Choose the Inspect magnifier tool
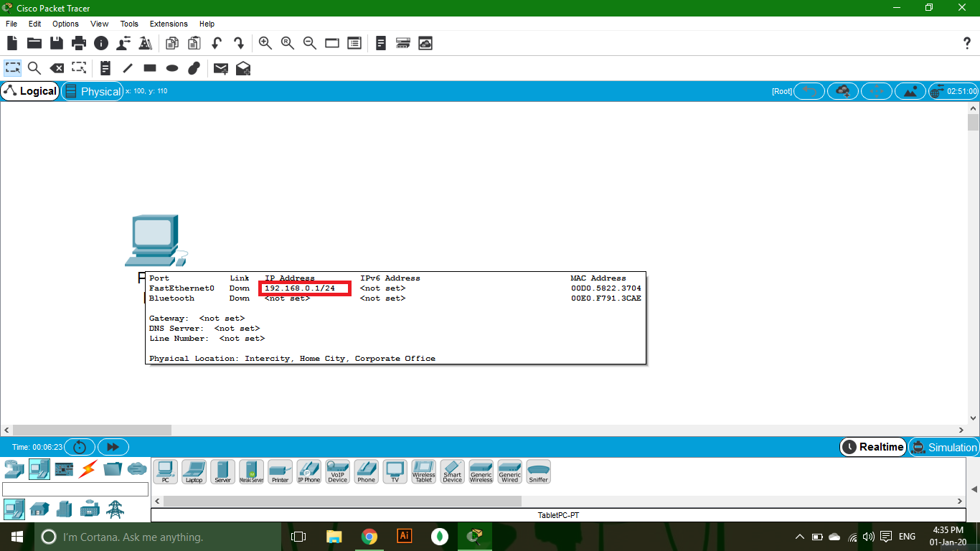 [x=34, y=68]
